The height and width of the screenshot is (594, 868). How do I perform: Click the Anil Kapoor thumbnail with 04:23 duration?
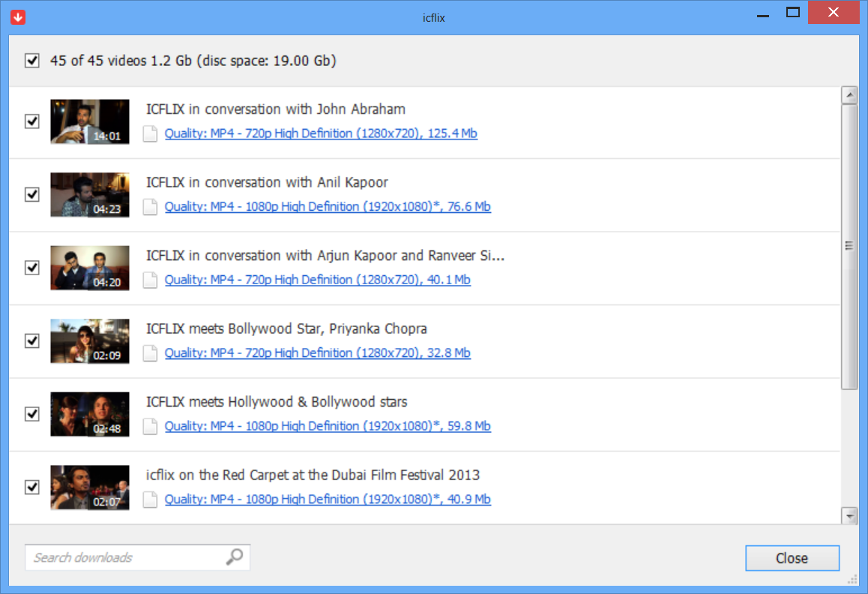pos(90,195)
